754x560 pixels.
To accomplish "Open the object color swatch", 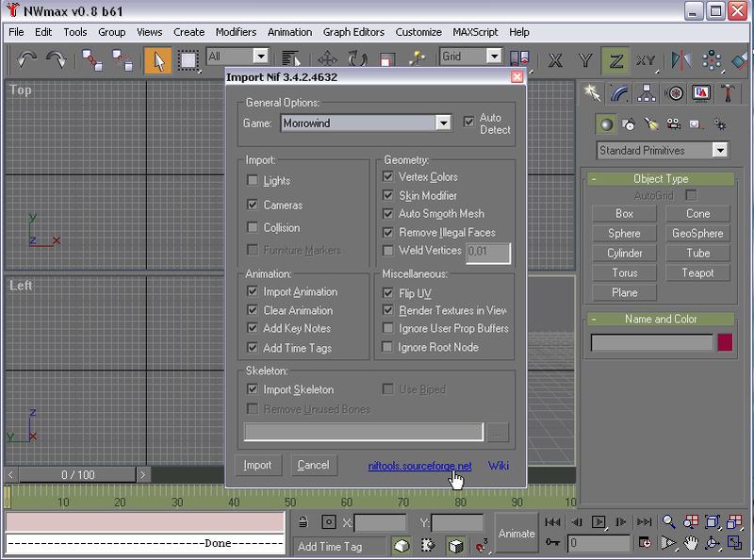I will coord(725,342).
